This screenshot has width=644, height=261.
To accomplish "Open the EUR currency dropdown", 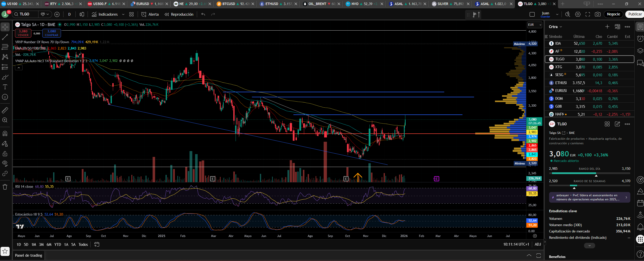I will 534,25.
